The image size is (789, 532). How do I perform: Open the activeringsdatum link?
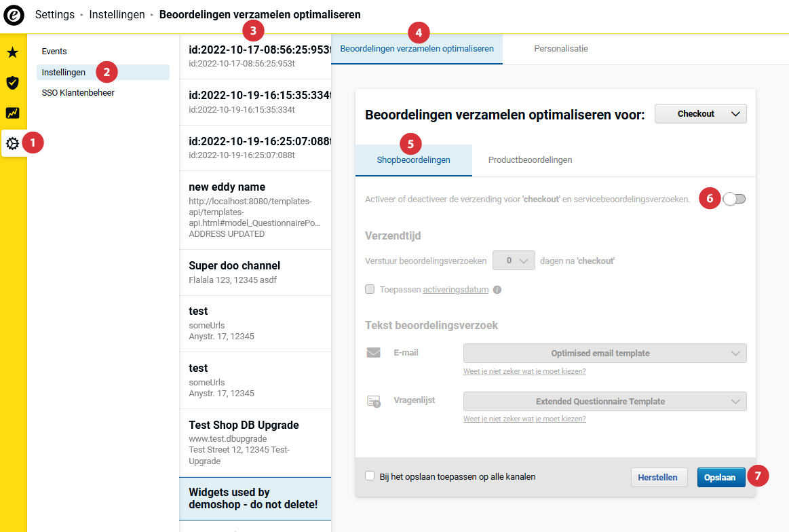click(x=455, y=289)
